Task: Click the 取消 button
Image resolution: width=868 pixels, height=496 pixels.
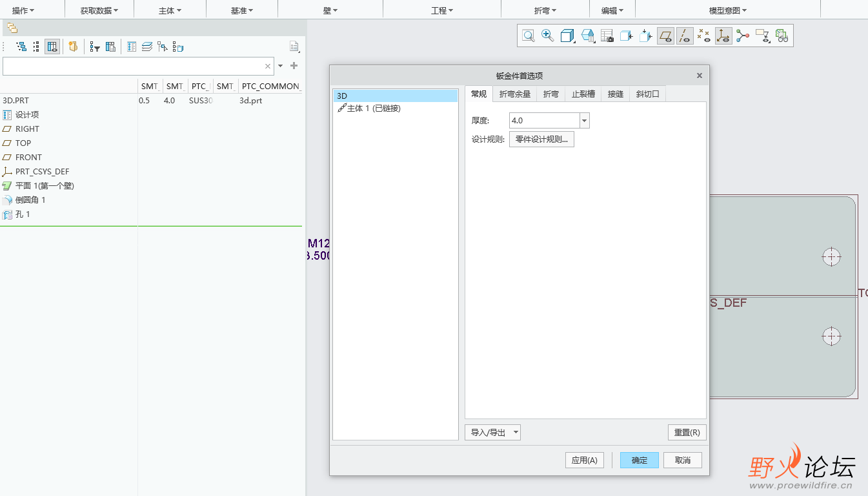Action: tap(683, 460)
